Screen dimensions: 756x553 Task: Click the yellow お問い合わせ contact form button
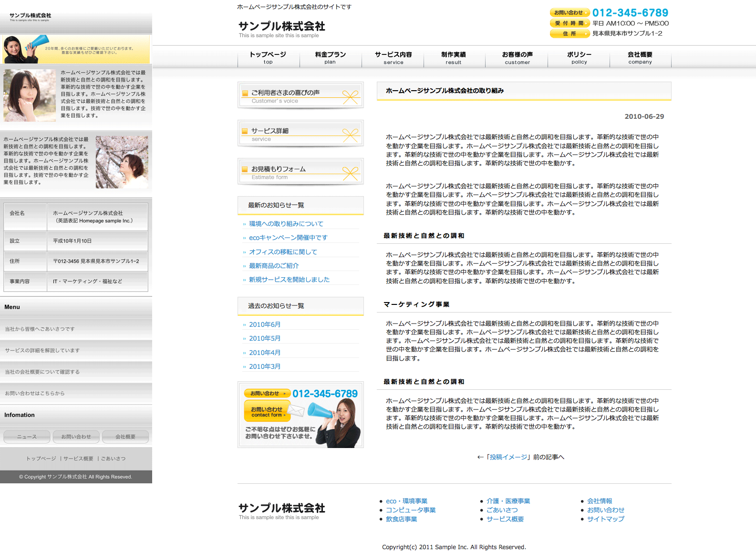(x=267, y=412)
